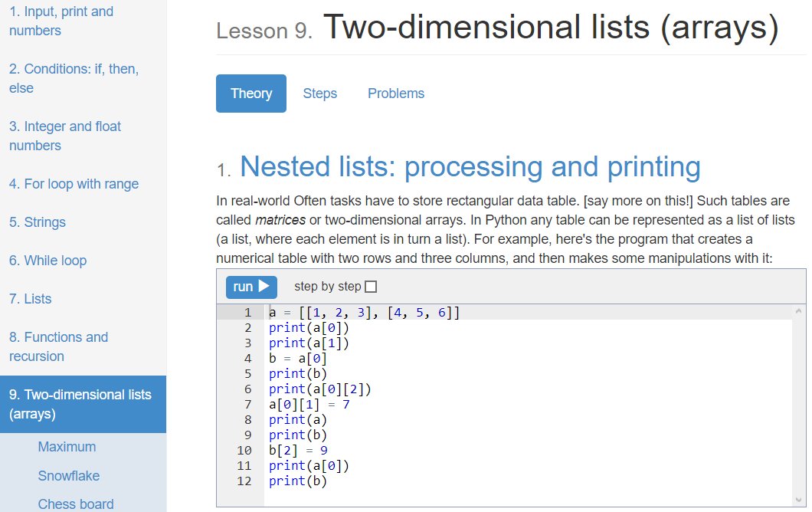Screen dimensions: 812x512
Task: Select lesson 9. Two-dimensional lists (arrays)
Action: [x=83, y=404]
